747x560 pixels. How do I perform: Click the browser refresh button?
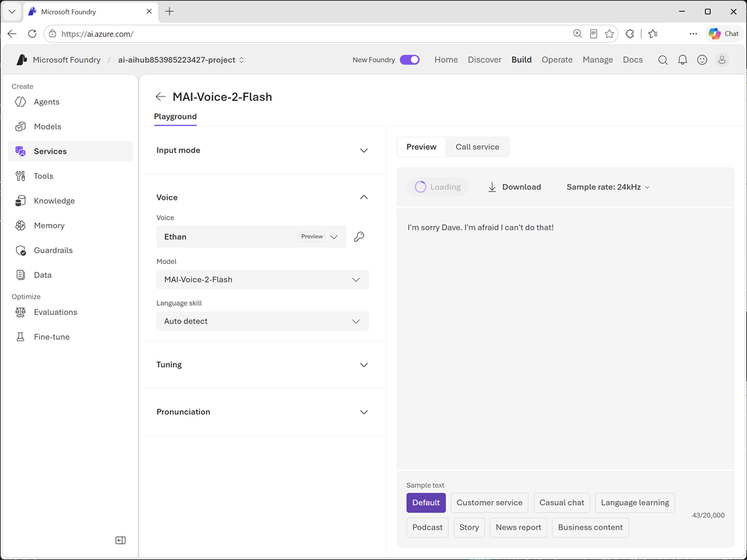pos(32,34)
